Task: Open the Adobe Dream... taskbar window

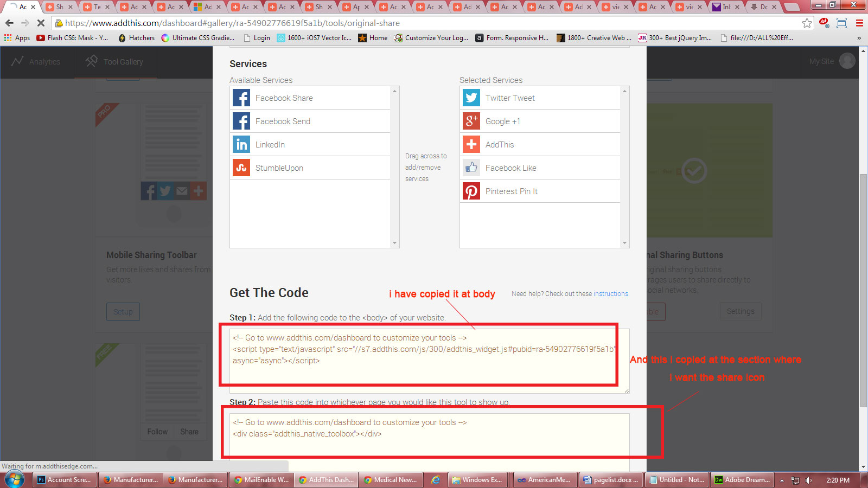Action: [x=743, y=480]
